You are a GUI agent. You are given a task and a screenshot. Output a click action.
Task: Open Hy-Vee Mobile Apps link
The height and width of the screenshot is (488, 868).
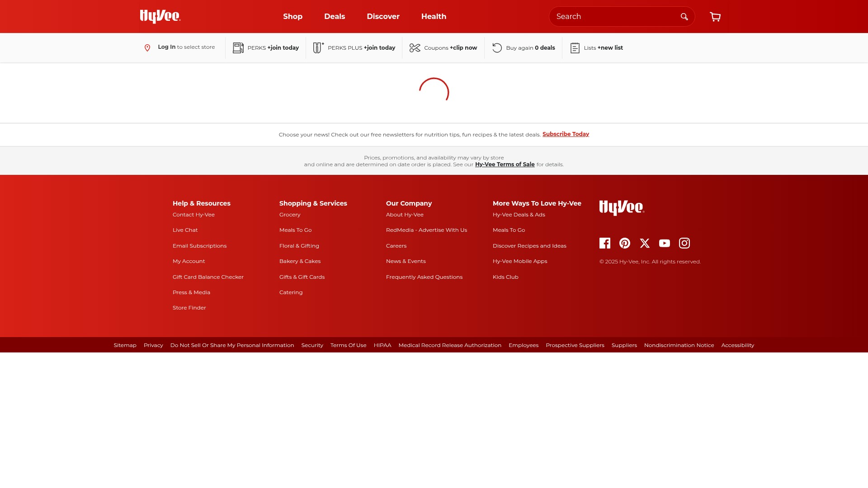tap(520, 261)
